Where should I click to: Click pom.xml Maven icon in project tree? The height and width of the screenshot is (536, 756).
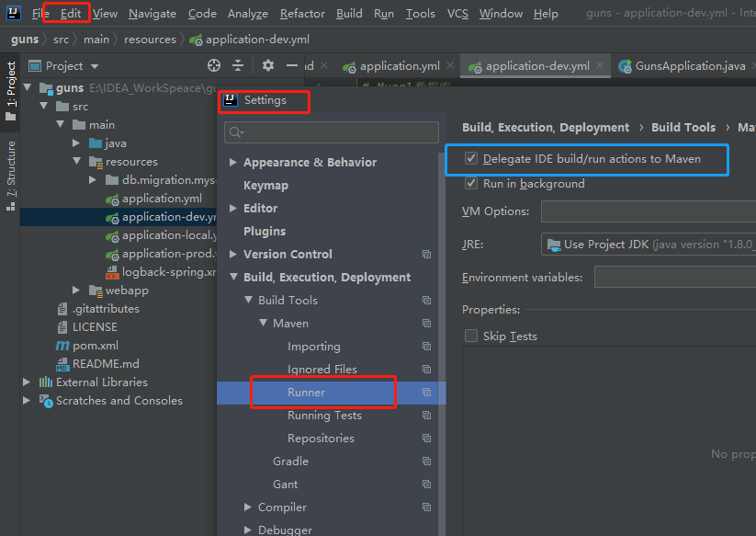(62, 346)
